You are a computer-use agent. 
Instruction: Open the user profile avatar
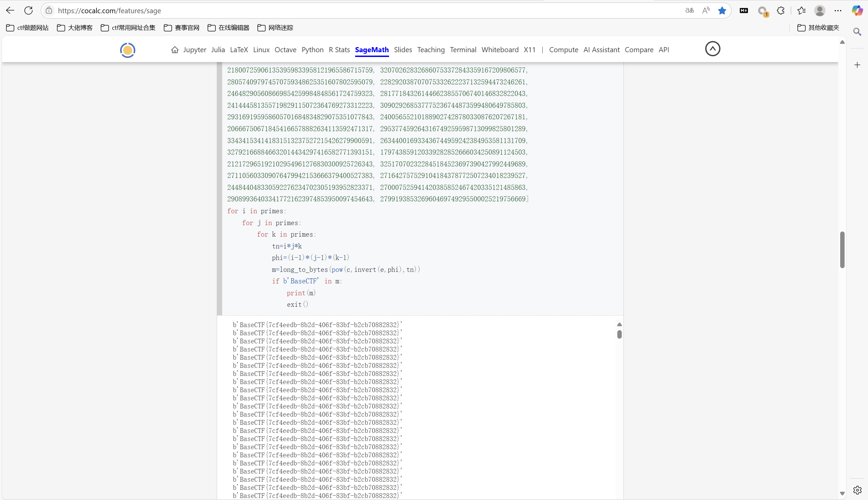(820, 11)
